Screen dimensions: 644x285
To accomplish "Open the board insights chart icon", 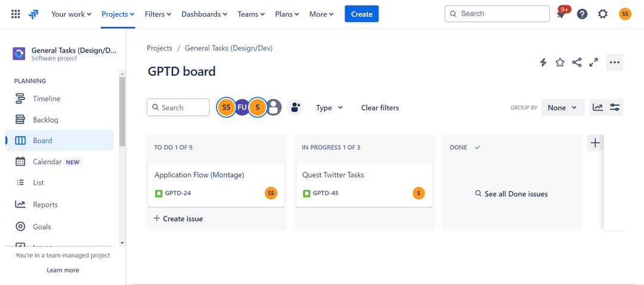I will (597, 107).
